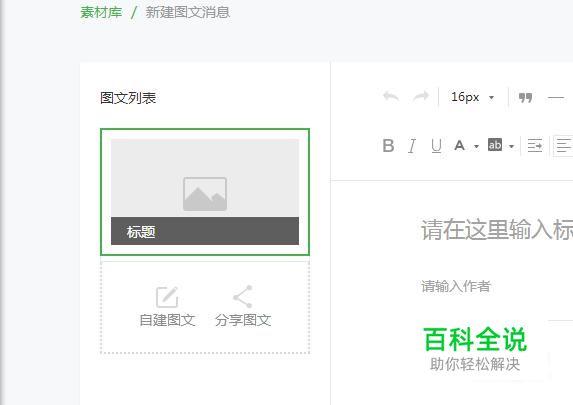Click the left align icon
573x405 pixels.
(563, 145)
